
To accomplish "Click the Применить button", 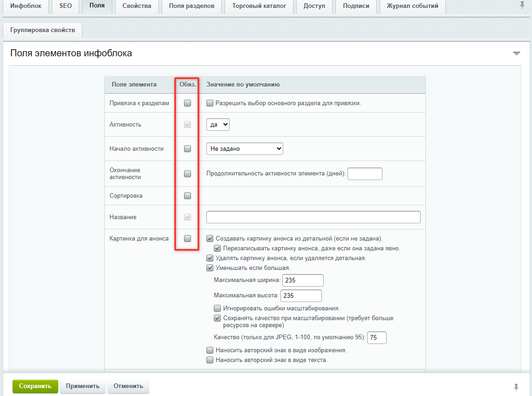I will pyautogui.click(x=83, y=386).
